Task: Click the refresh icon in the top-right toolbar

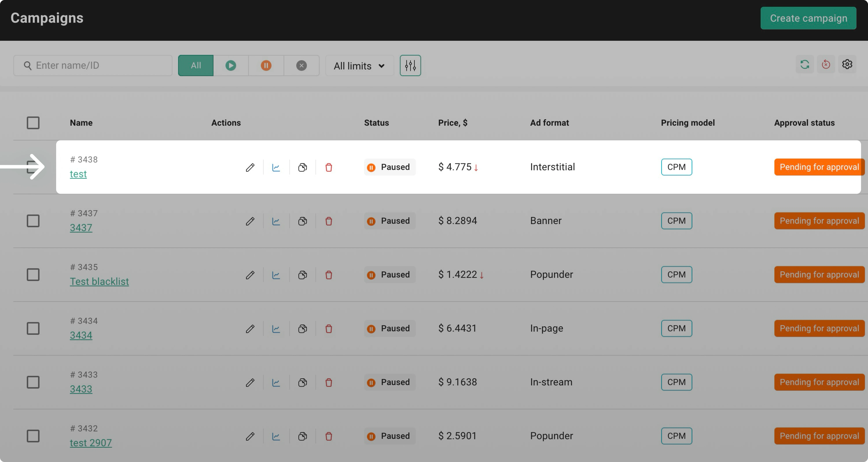Action: coord(805,64)
